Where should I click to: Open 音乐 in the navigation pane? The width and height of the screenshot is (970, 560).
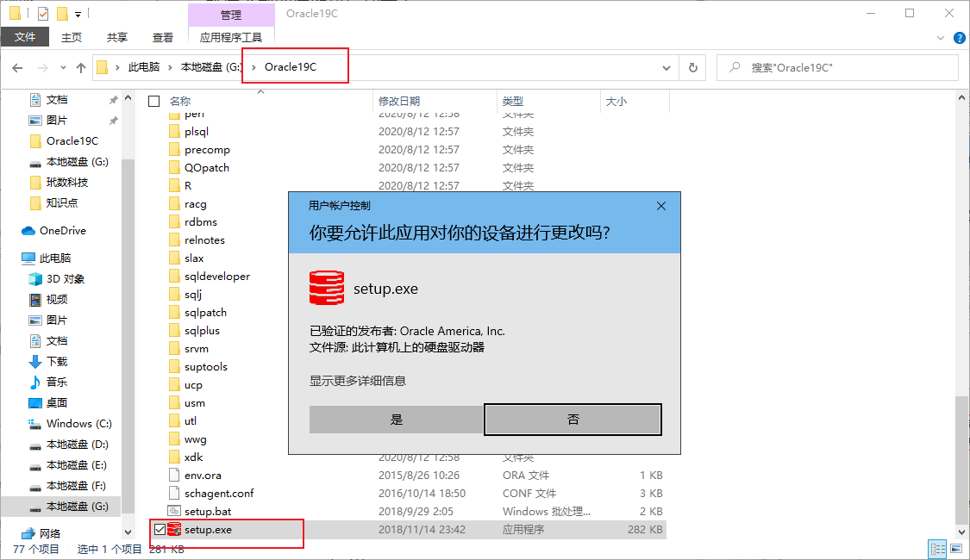coord(57,382)
